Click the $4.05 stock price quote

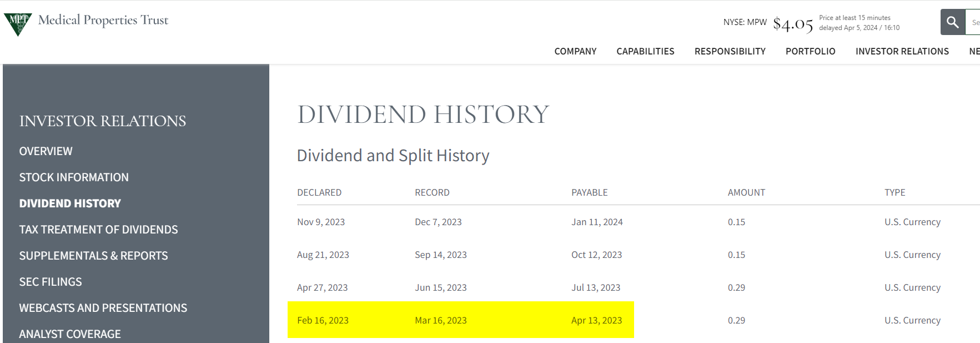(x=793, y=24)
